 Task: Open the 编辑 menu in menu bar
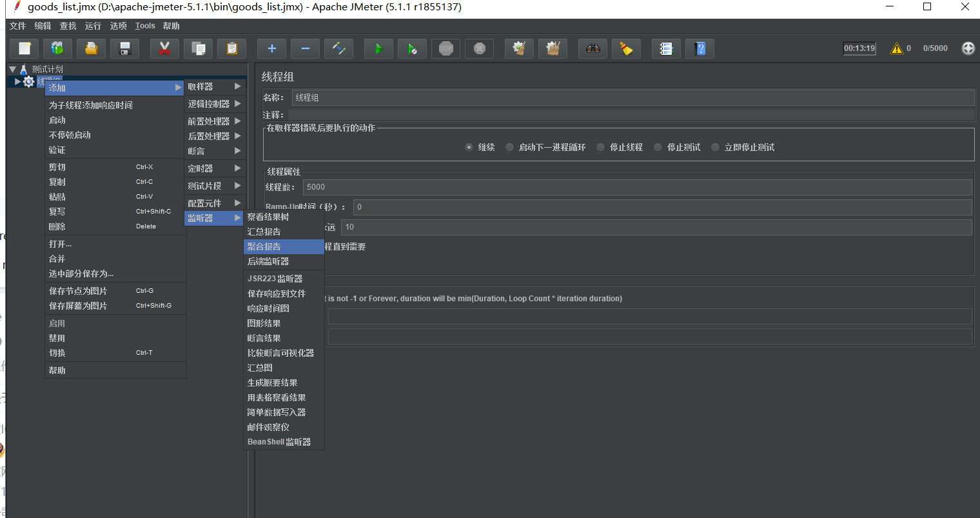point(43,26)
